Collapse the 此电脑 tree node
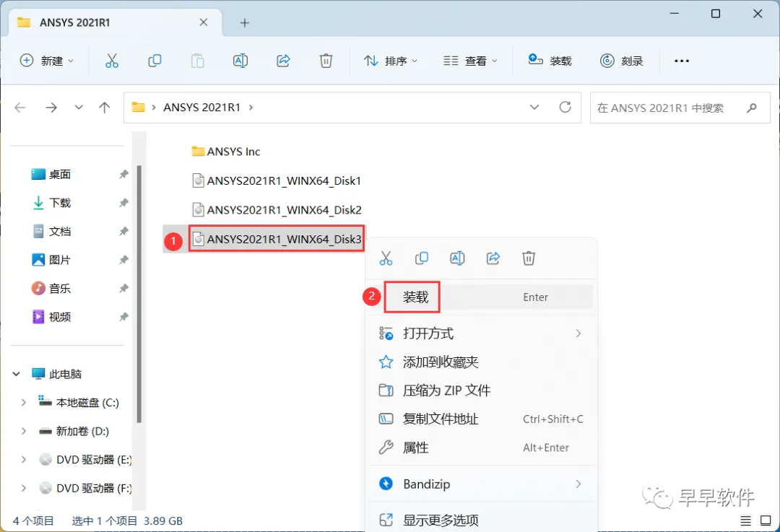 [17, 374]
